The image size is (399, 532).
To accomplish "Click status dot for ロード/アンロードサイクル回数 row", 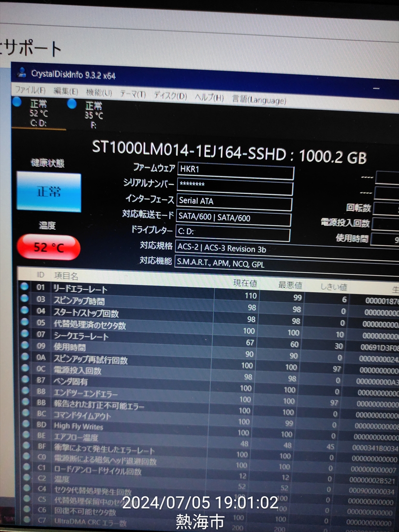I will [27, 467].
